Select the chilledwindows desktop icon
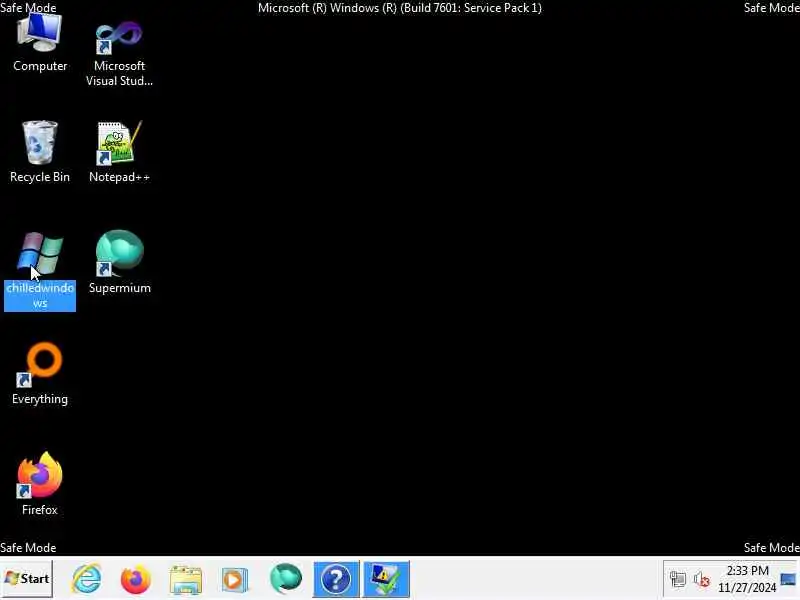The image size is (800, 600). pyautogui.click(x=40, y=270)
